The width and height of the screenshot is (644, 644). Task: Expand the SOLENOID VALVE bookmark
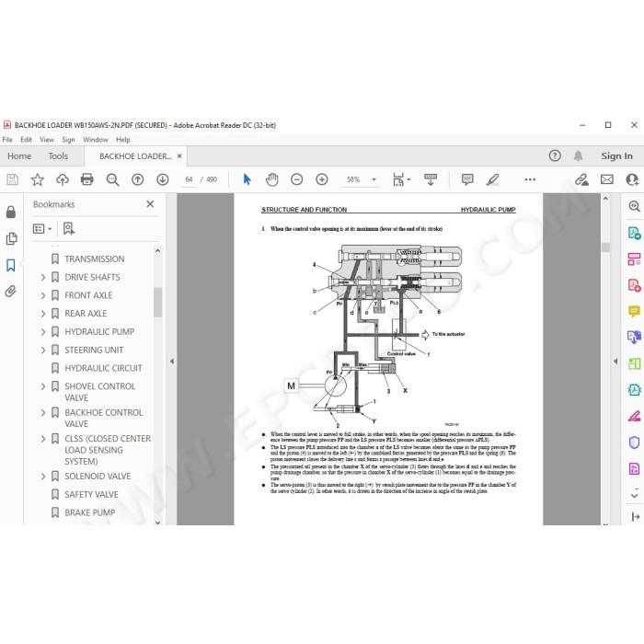pyautogui.click(x=43, y=477)
